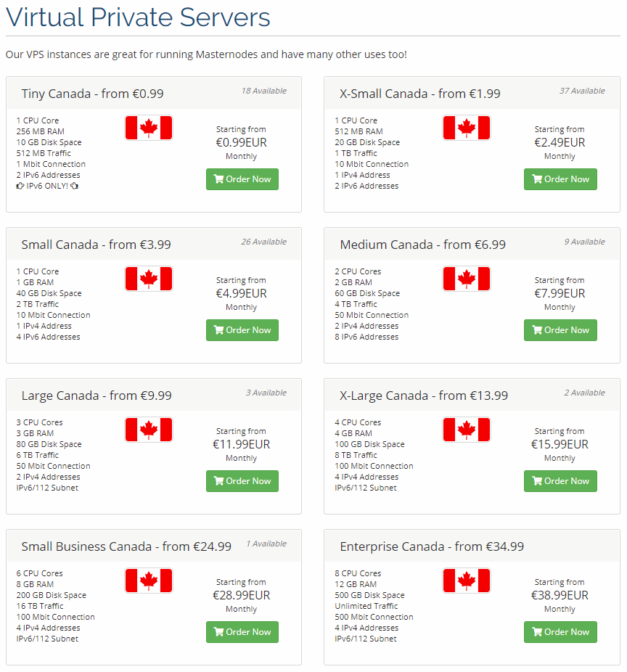Order the Small Business Canada plan

(x=242, y=632)
